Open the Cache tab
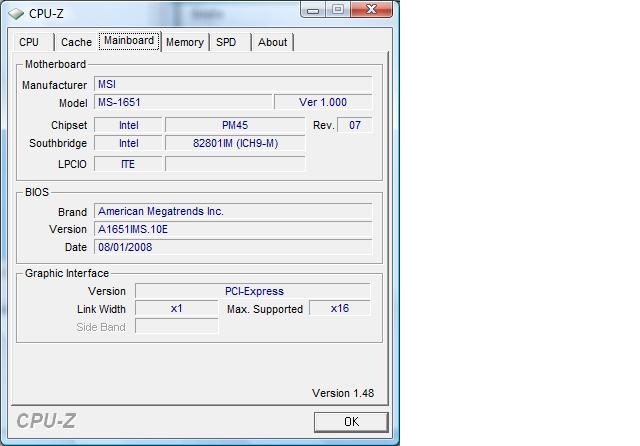The width and height of the screenshot is (640, 446). [76, 42]
